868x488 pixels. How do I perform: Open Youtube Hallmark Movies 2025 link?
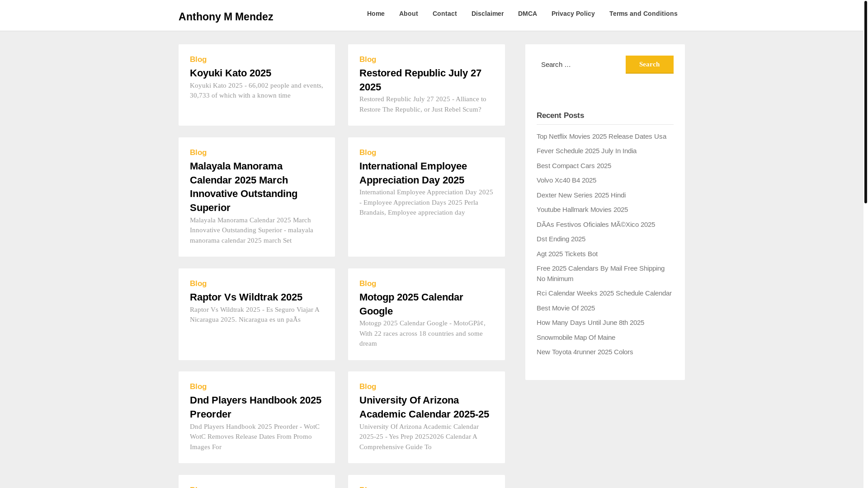point(582,210)
